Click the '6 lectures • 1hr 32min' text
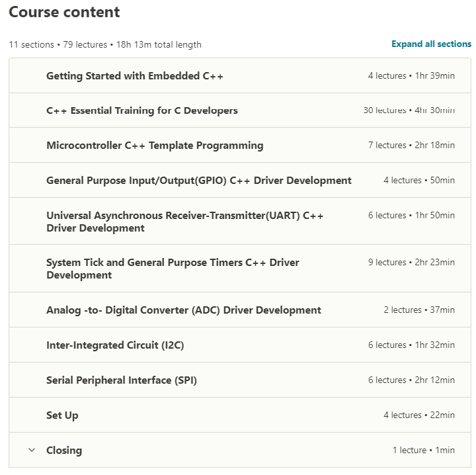This screenshot has width=476, height=475. (411, 345)
